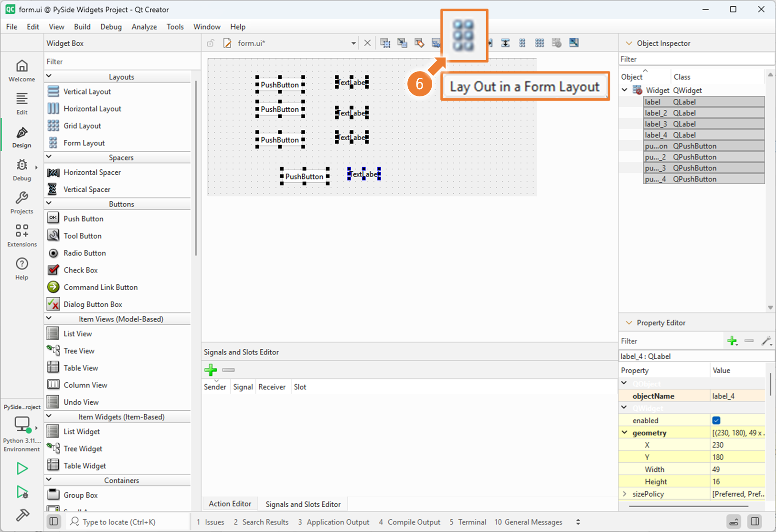Image resolution: width=776 pixels, height=532 pixels.
Task: Open the General Messages pane
Action: coord(528,522)
